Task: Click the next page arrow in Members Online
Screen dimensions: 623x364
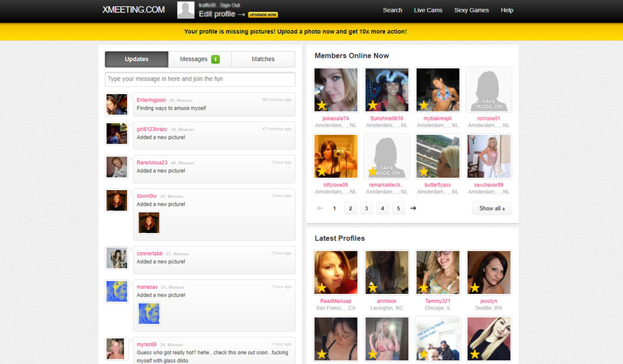Action: click(413, 208)
